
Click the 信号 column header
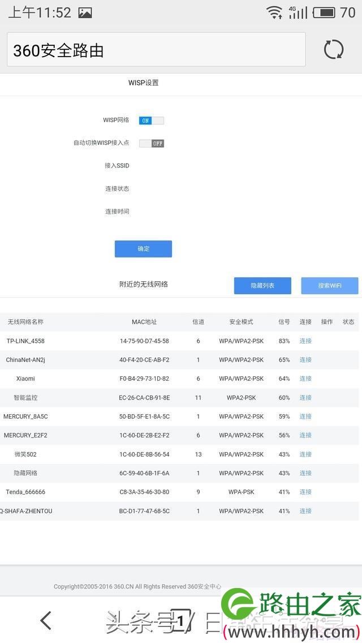[x=284, y=322]
